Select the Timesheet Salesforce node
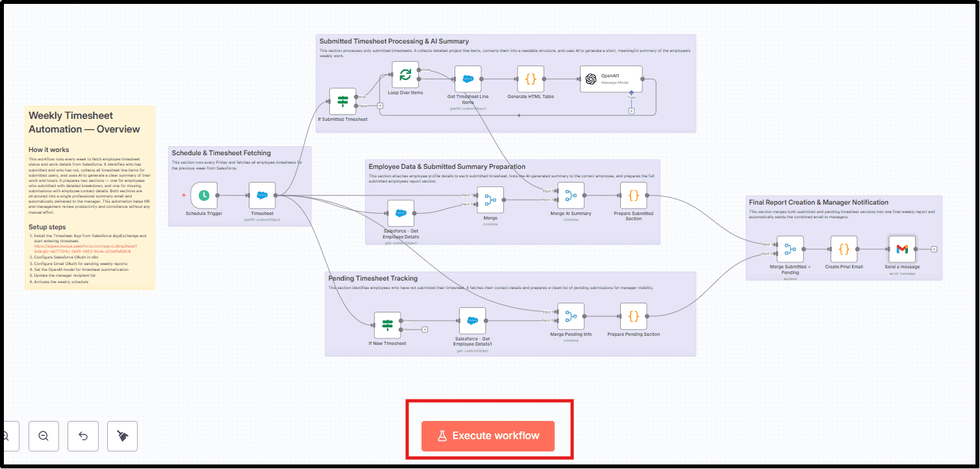The height and width of the screenshot is (469, 980). [x=262, y=195]
